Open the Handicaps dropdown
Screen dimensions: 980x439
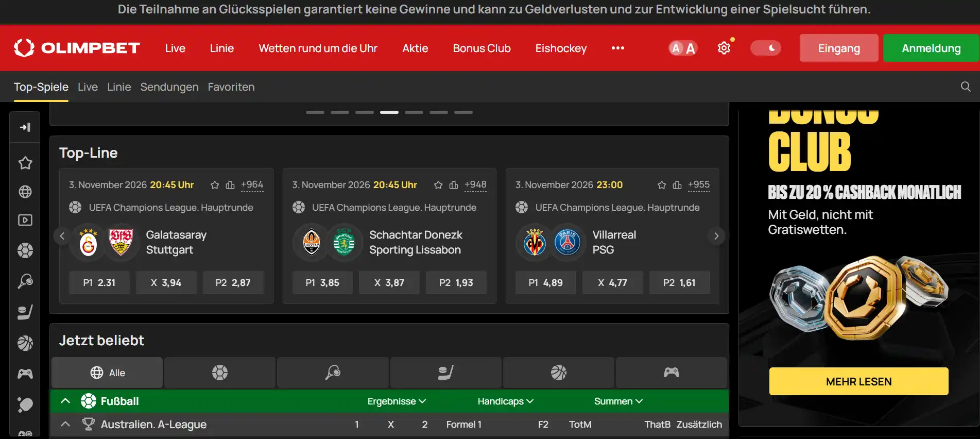[505, 401]
